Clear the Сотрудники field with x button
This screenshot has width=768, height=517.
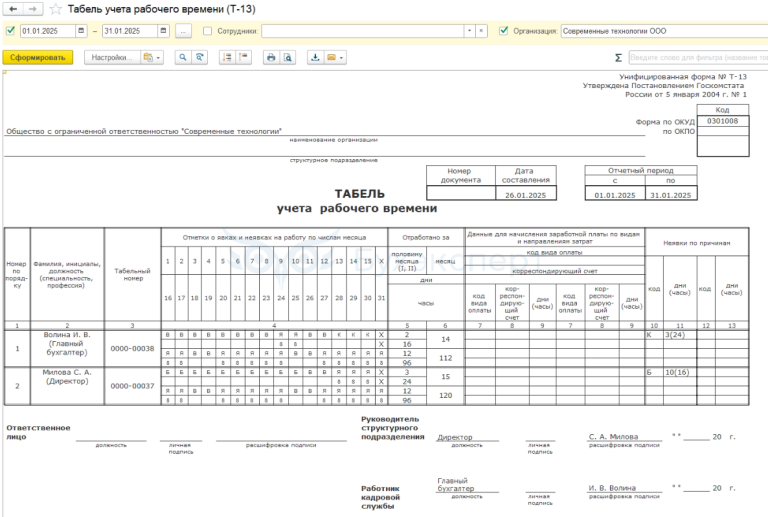[482, 31]
